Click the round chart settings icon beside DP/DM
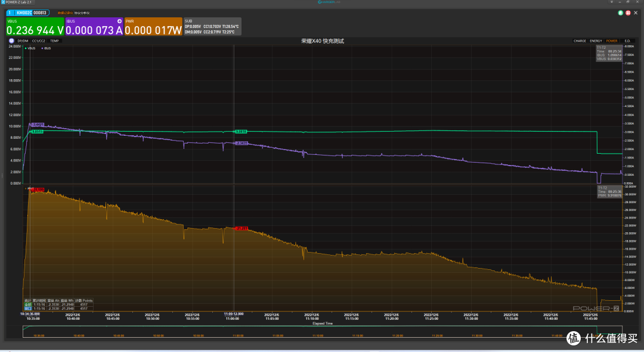Screen dimensions: 644x352 click(11, 41)
